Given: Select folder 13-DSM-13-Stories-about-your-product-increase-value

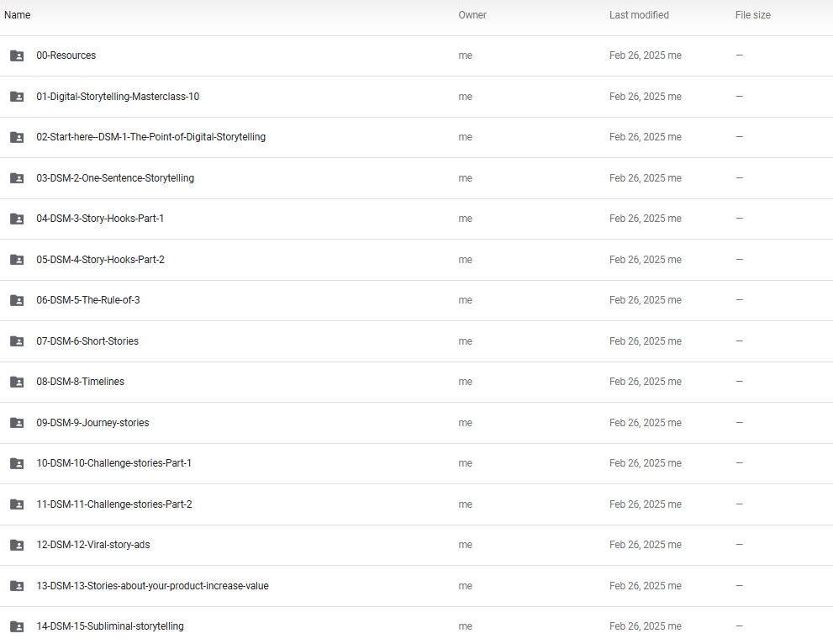Looking at the screenshot, I should click(x=152, y=585).
